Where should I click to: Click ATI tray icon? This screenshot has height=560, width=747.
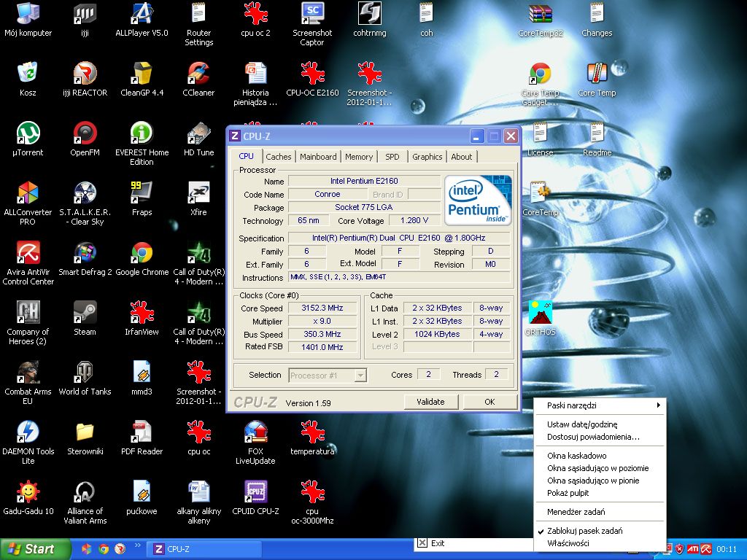coord(692,549)
